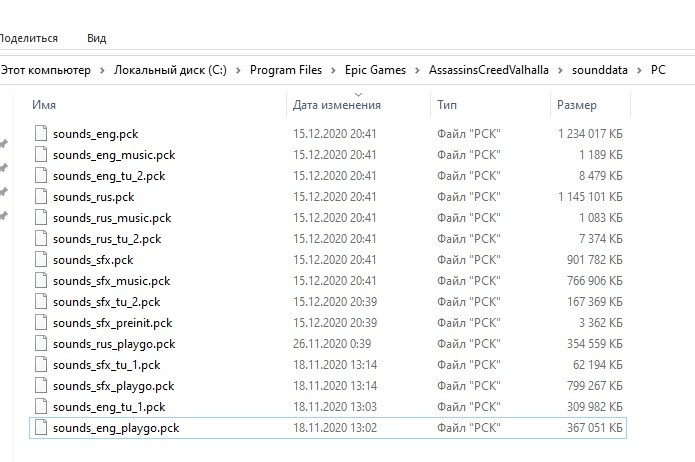The width and height of the screenshot is (695, 462).
Task: Expand chevron after Program Files breadcrumb
Action: click(333, 70)
